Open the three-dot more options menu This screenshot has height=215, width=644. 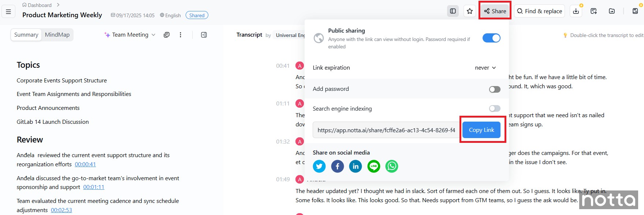point(180,35)
